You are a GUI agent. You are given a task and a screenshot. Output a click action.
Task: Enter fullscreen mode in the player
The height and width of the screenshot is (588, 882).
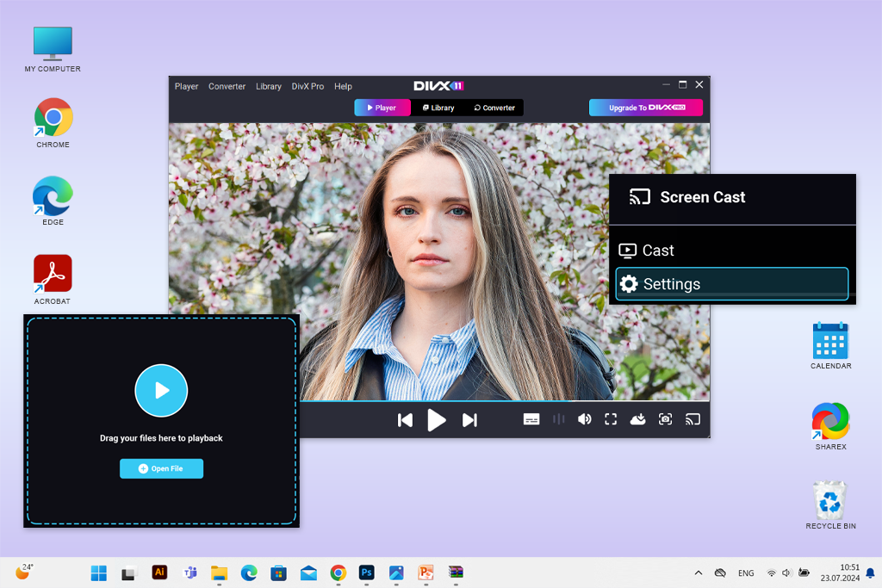611,419
